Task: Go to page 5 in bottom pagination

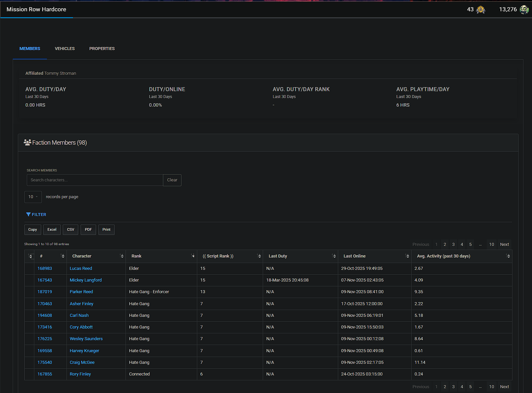Action: 470,387
